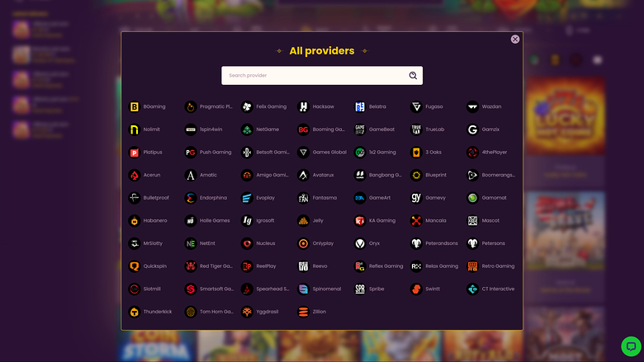Click the Belatra blue icon

pos(360,107)
